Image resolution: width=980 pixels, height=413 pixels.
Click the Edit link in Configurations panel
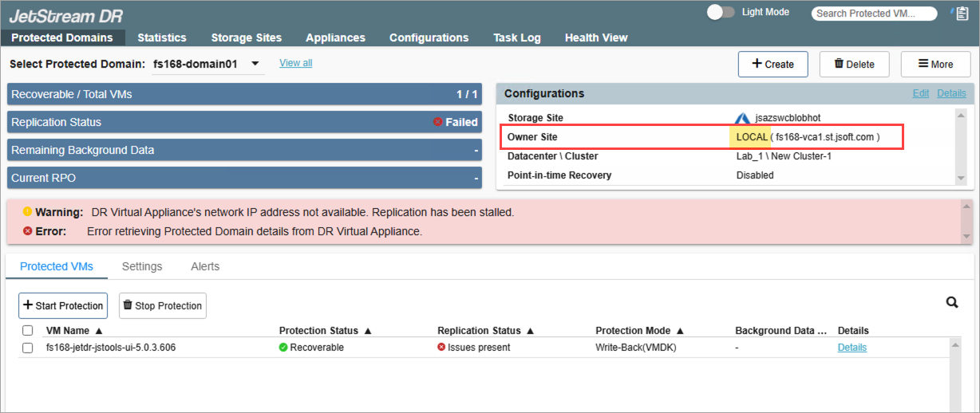[x=920, y=93]
